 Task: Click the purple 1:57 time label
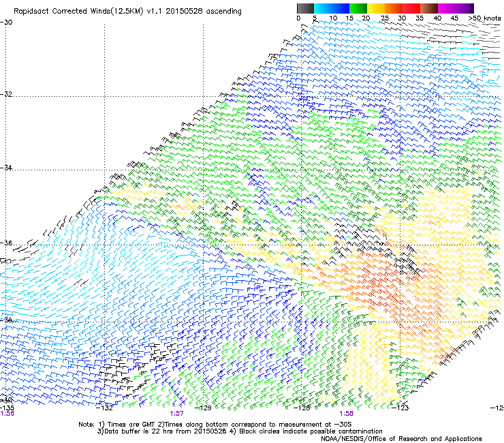[177, 414]
